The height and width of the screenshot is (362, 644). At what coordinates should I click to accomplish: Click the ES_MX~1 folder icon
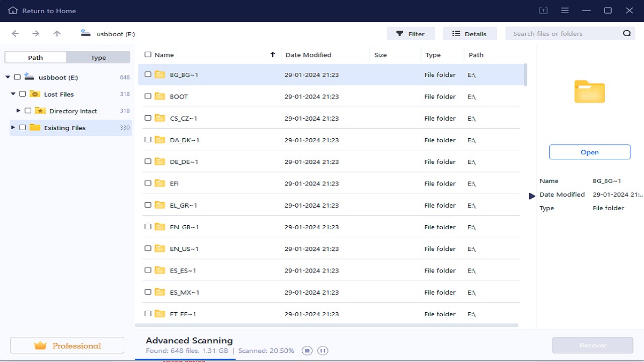tap(160, 292)
